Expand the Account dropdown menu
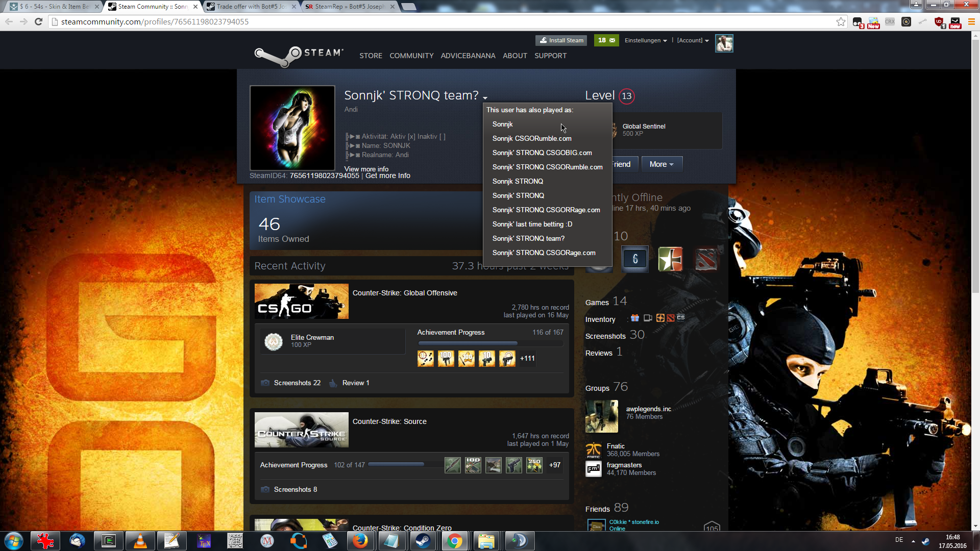 pos(693,40)
